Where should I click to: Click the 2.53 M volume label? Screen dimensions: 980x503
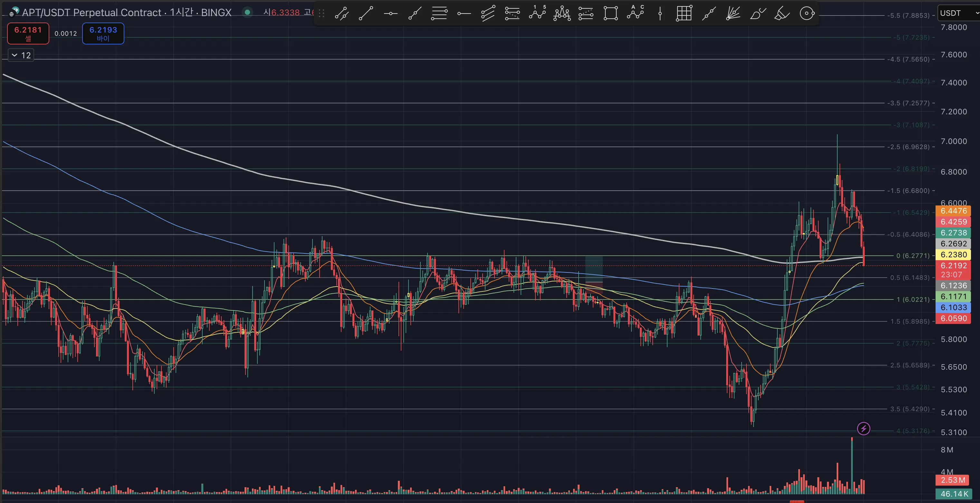(953, 480)
